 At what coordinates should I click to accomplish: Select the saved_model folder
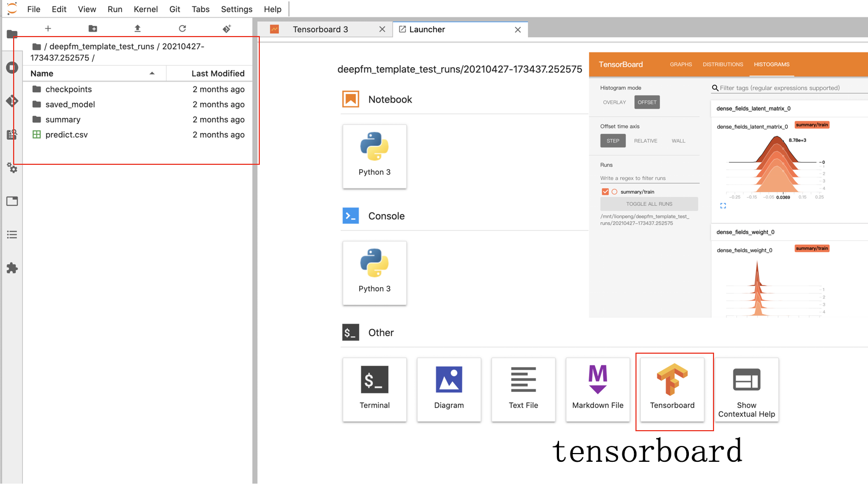138,104
